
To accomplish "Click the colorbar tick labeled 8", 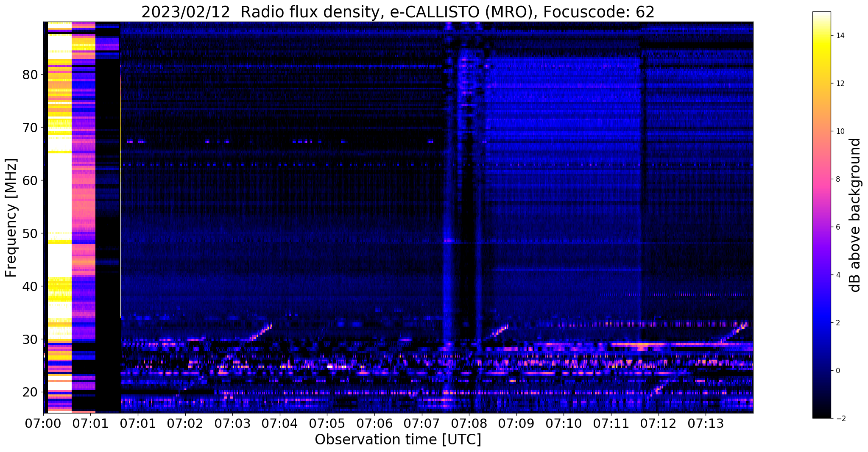I will click(x=837, y=179).
